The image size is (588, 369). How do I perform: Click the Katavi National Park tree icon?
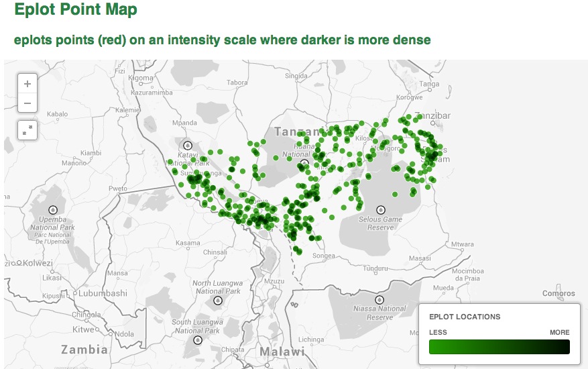coord(188,146)
